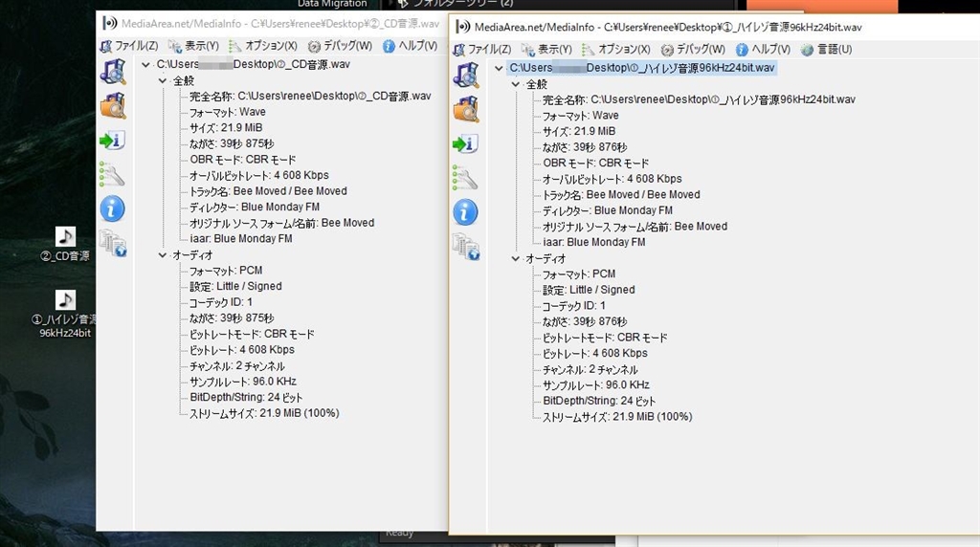Open the ヘルプ(V) menu in the right window

pos(763,50)
